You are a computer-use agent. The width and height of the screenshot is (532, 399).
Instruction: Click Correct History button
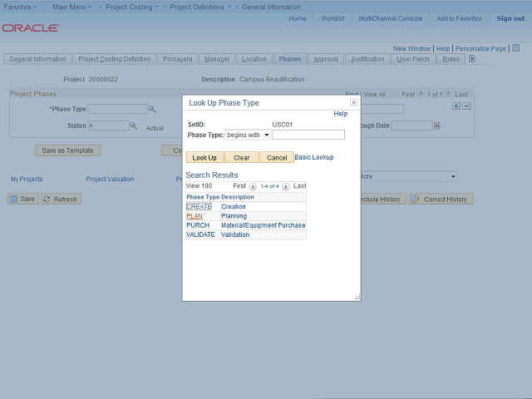coord(441,199)
